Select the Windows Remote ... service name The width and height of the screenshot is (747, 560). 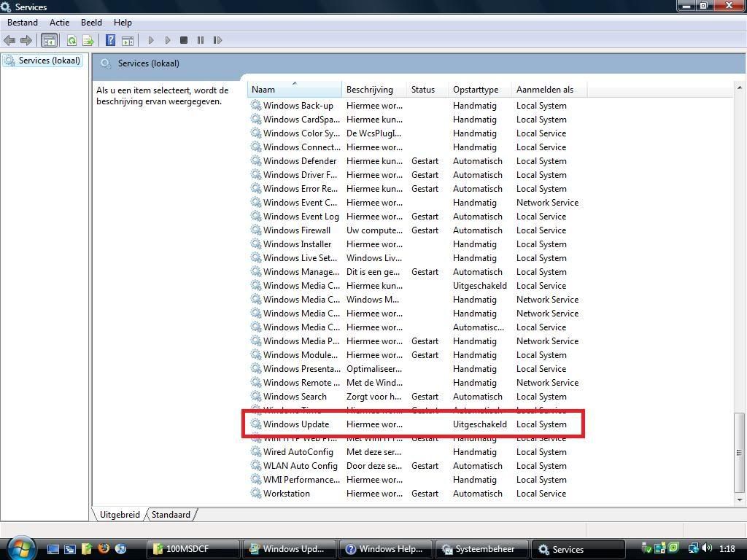click(301, 382)
